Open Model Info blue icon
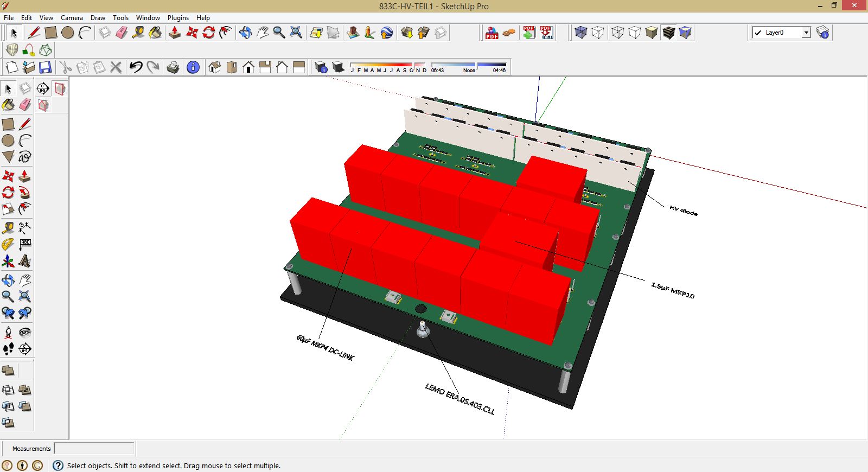The image size is (868, 472). (x=193, y=67)
